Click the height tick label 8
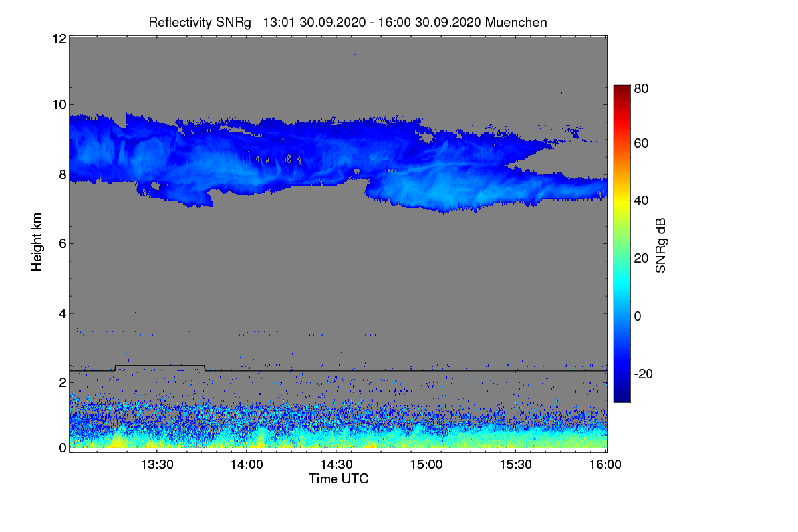This screenshot has height=532, width=798. point(62,174)
